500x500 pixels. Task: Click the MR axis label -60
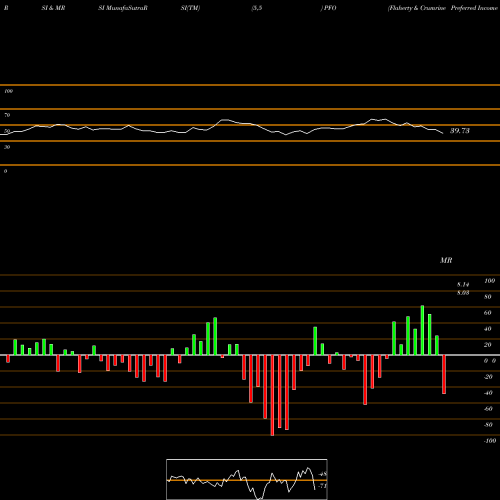pos(488,409)
